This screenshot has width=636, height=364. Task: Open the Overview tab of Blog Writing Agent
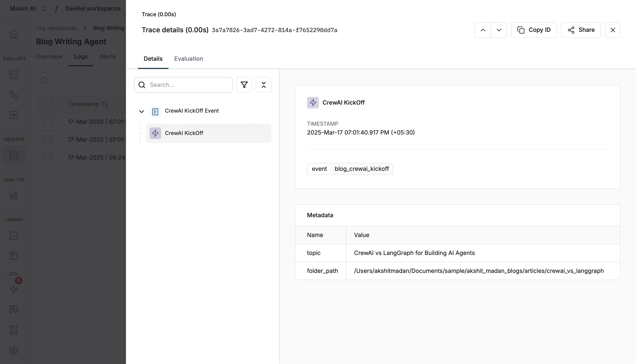pos(49,57)
